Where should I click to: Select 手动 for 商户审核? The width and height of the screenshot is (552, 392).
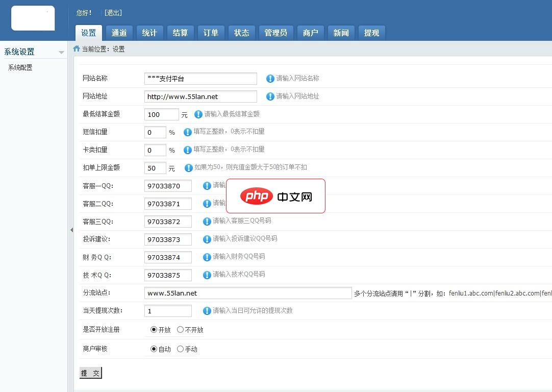pyautogui.click(x=180, y=349)
